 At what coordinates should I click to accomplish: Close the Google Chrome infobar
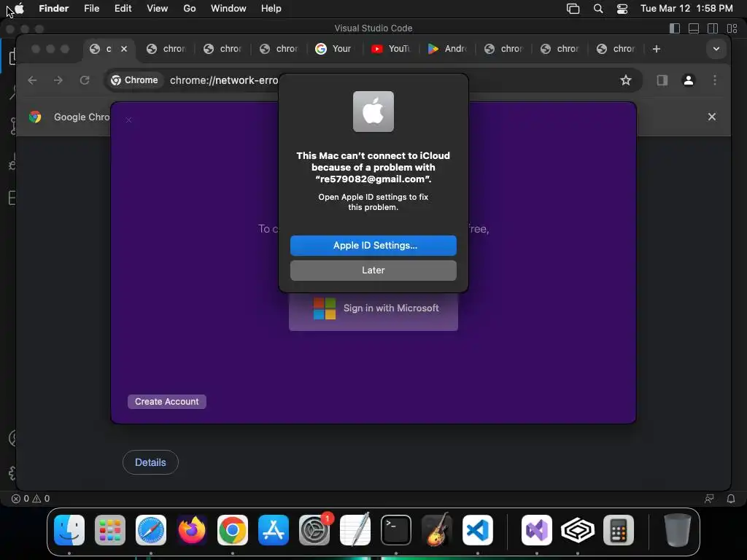click(712, 117)
